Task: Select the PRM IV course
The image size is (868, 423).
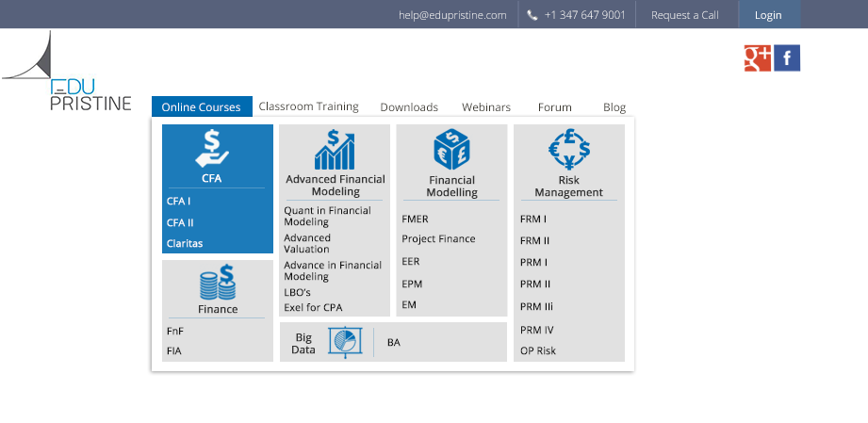Action: click(537, 331)
